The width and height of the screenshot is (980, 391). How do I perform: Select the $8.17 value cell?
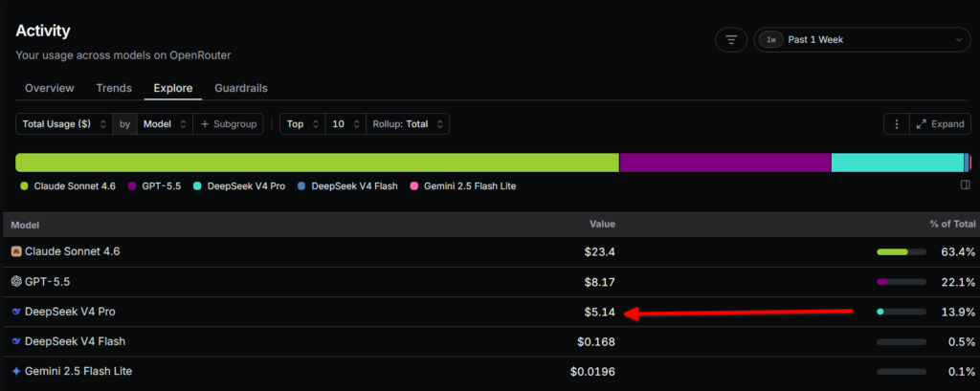(600, 282)
